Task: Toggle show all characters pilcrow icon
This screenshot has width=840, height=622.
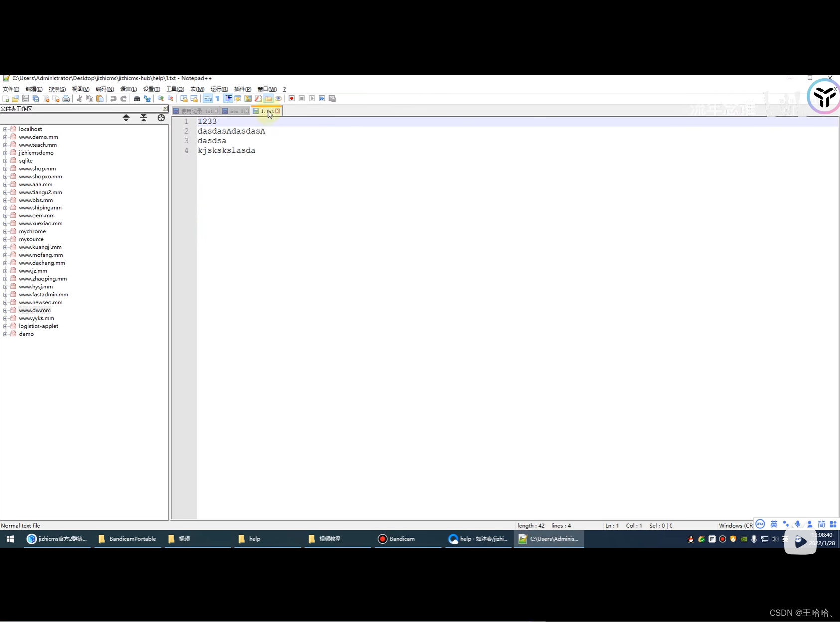Action: point(217,98)
